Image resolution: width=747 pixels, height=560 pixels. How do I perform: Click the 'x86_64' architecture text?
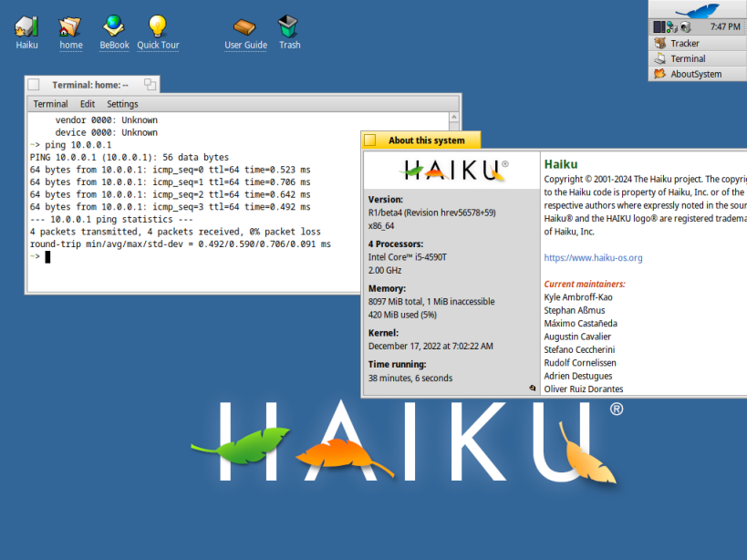point(381,225)
